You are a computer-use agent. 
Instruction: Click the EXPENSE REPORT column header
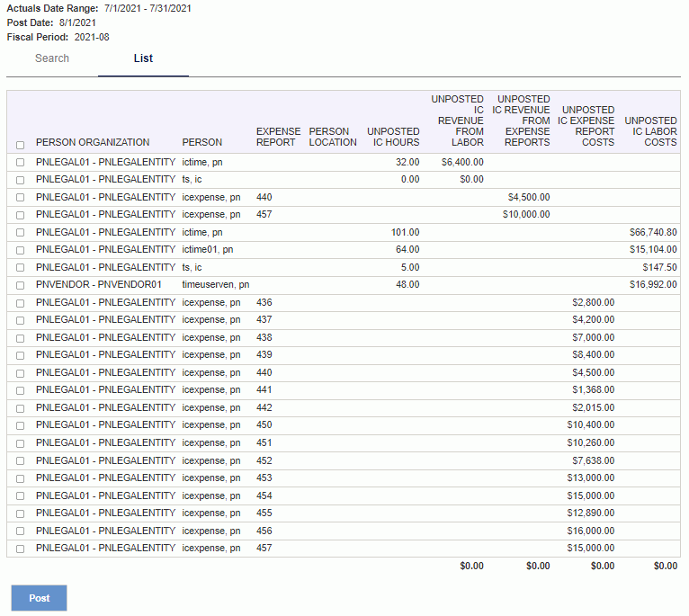(x=279, y=137)
